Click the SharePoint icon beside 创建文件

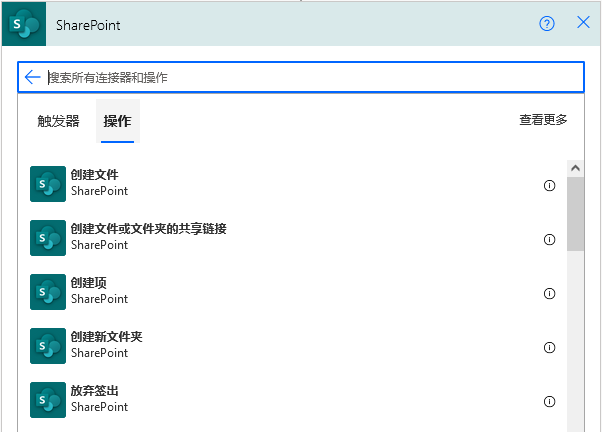pos(48,184)
